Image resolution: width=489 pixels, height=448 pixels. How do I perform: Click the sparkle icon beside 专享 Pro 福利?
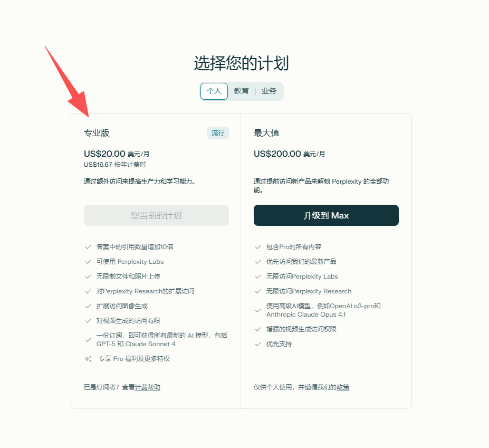click(x=88, y=359)
